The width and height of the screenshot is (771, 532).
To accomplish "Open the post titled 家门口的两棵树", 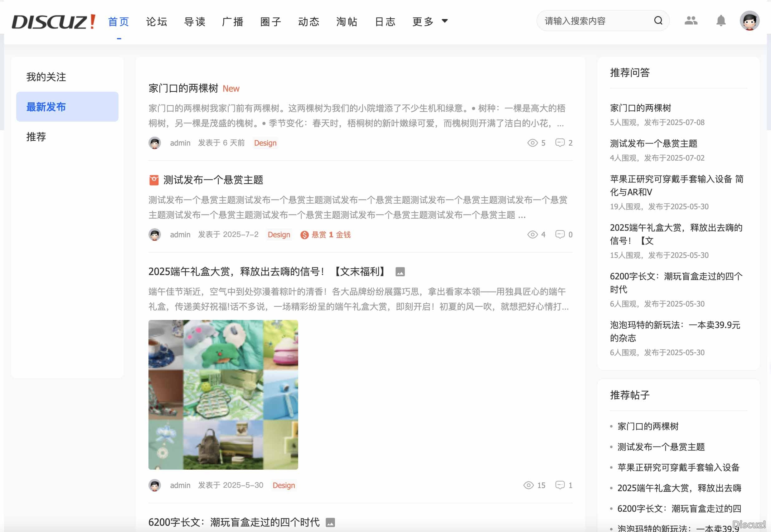I will (x=183, y=88).
